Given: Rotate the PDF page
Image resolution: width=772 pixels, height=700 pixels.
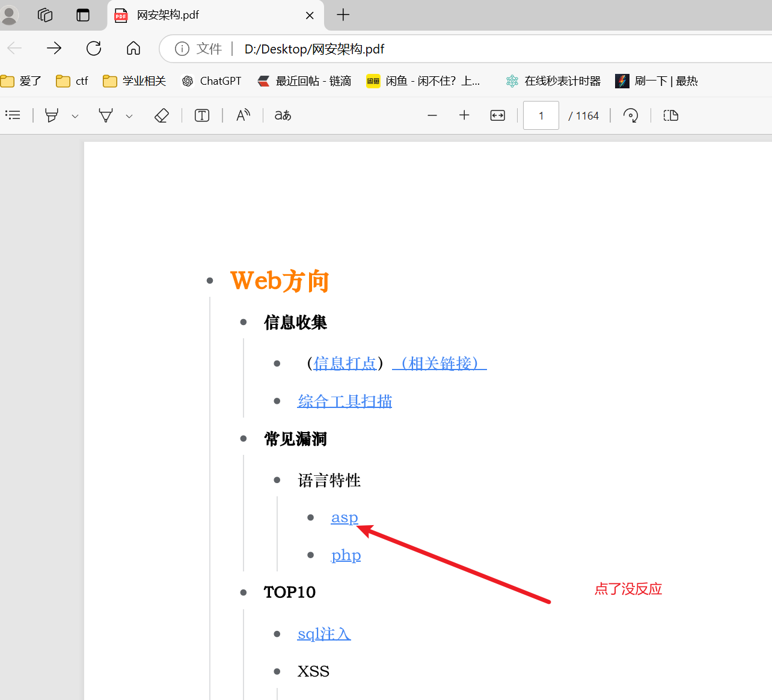Looking at the screenshot, I should [630, 115].
